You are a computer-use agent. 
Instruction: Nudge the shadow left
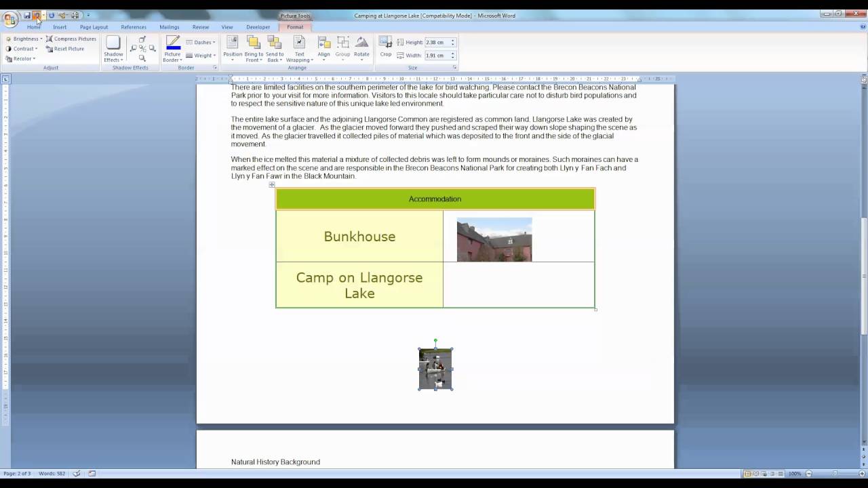(134, 49)
